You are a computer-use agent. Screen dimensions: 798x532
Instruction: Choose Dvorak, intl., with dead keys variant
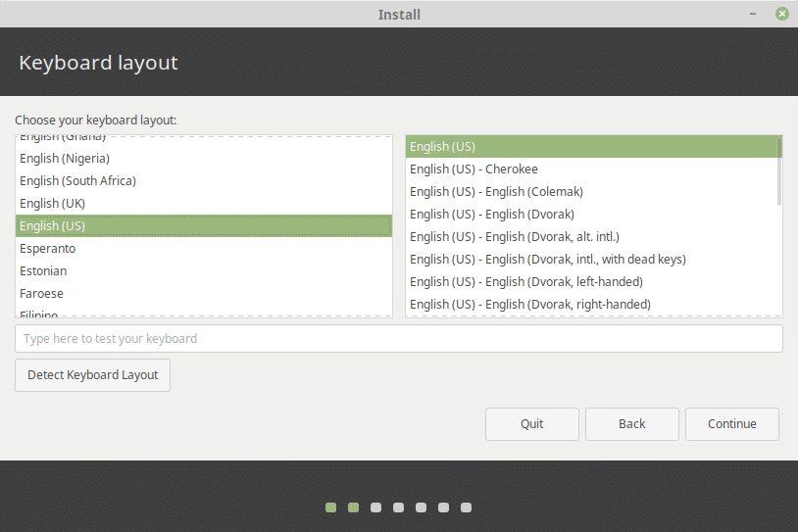[591, 259]
